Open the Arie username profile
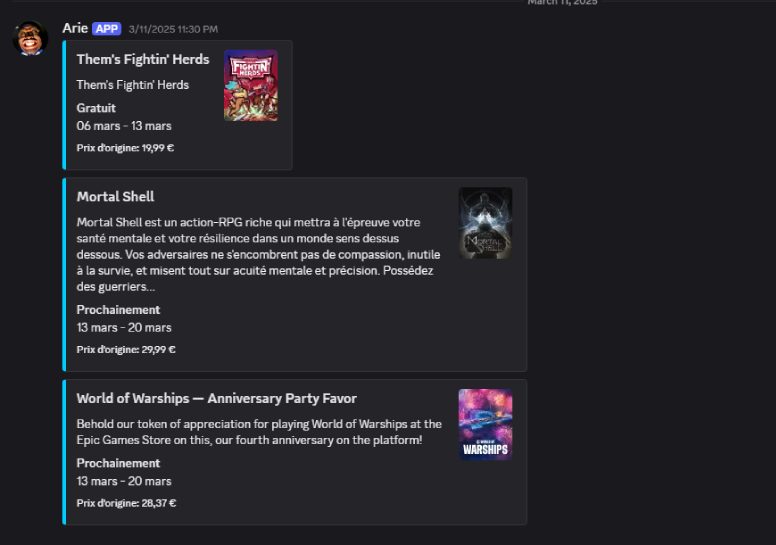 [75, 28]
